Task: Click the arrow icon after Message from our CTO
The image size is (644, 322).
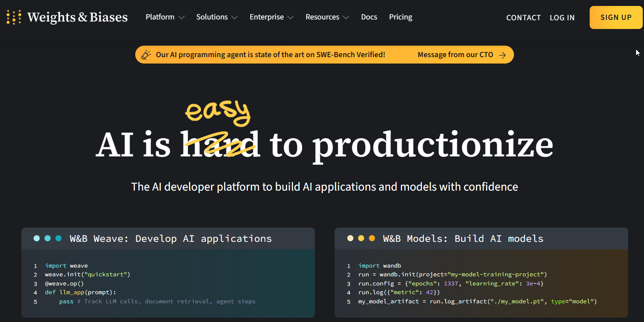Action: click(x=502, y=55)
